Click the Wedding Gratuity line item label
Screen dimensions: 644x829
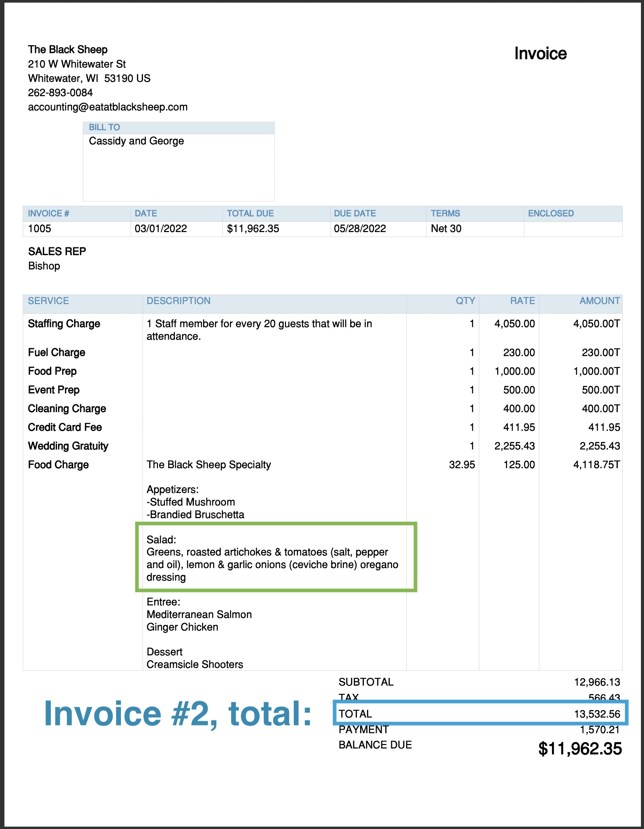pyautogui.click(x=68, y=446)
